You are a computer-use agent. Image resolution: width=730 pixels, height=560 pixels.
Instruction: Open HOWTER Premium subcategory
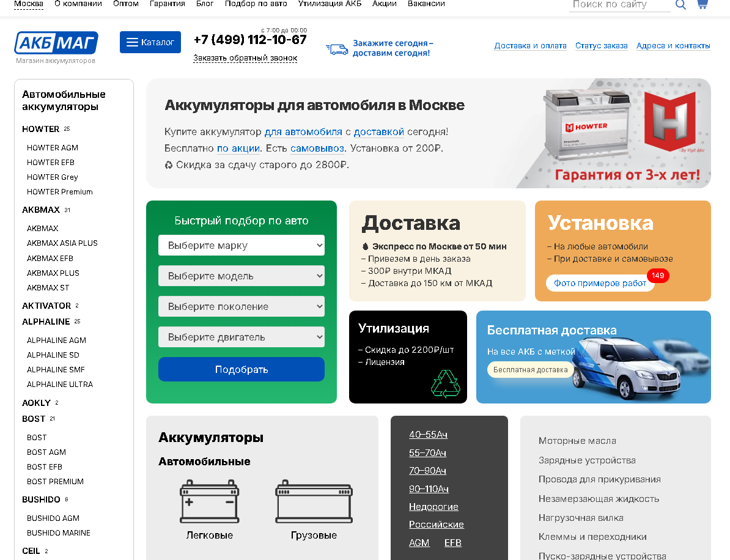pyautogui.click(x=59, y=192)
